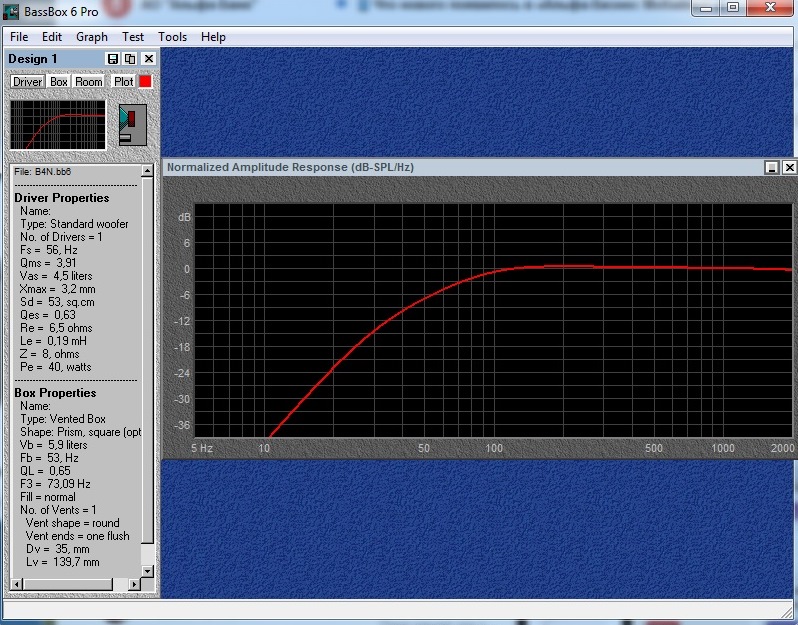Click the 'Dv = 35, mm' value
This screenshot has width=798, height=625.
click(58, 549)
